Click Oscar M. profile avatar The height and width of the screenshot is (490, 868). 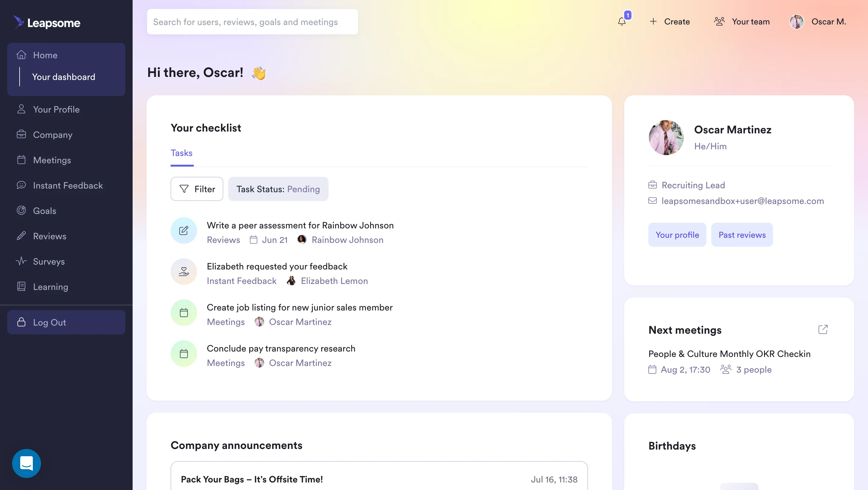(797, 22)
